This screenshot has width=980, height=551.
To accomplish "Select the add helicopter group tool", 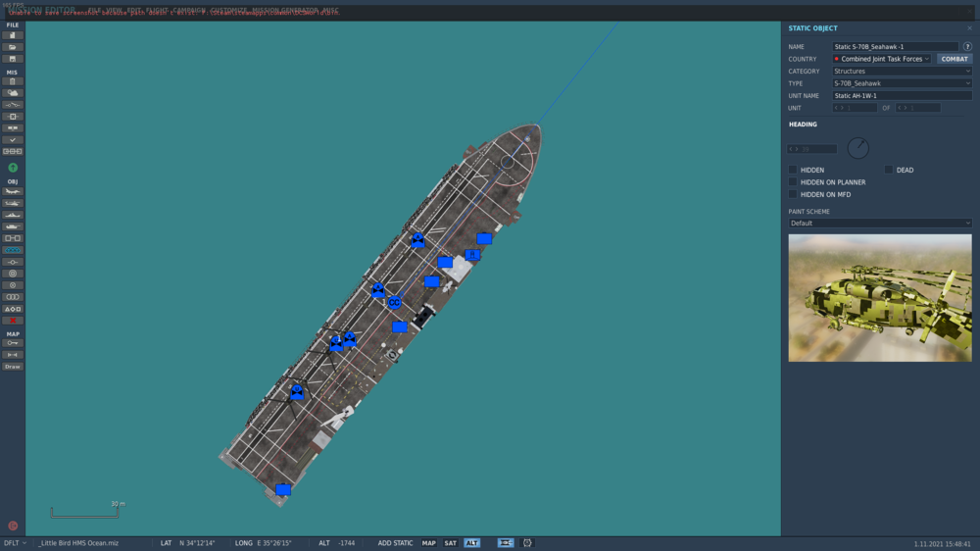I will pyautogui.click(x=13, y=203).
